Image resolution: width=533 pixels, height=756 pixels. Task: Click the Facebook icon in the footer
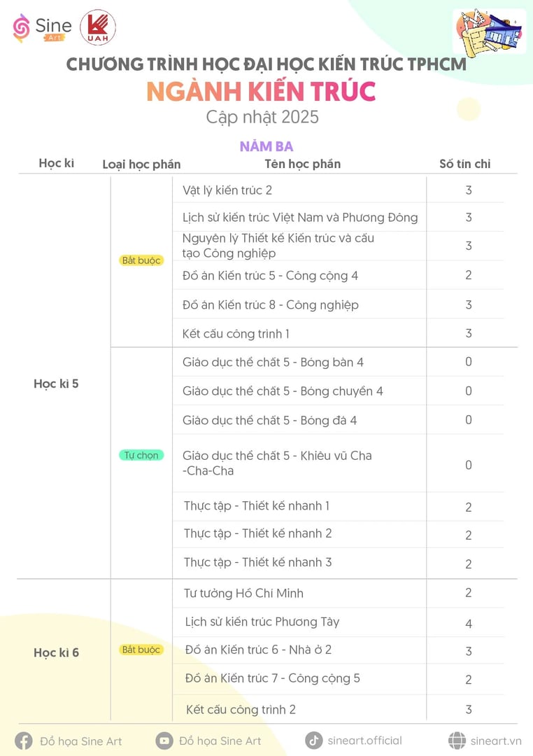(24, 741)
